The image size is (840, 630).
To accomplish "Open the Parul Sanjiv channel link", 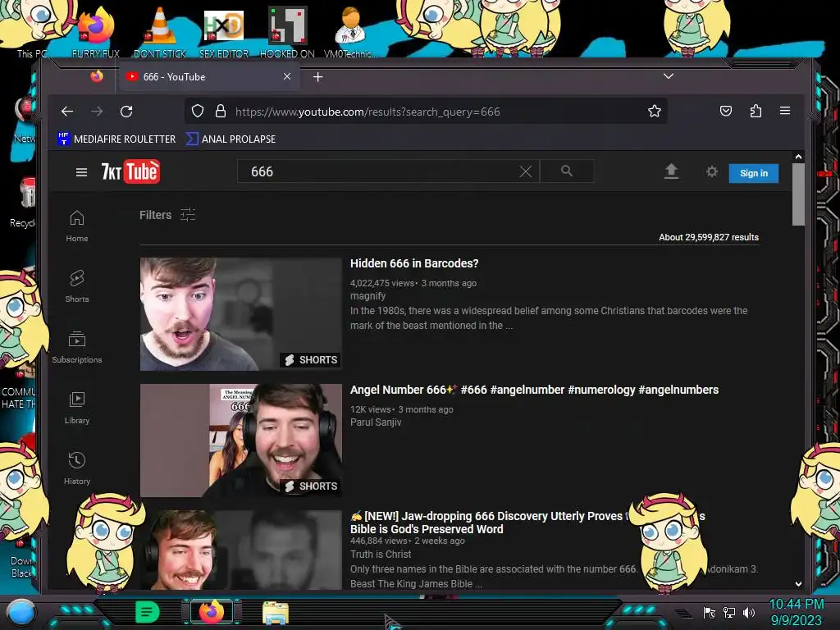I will click(x=376, y=422).
